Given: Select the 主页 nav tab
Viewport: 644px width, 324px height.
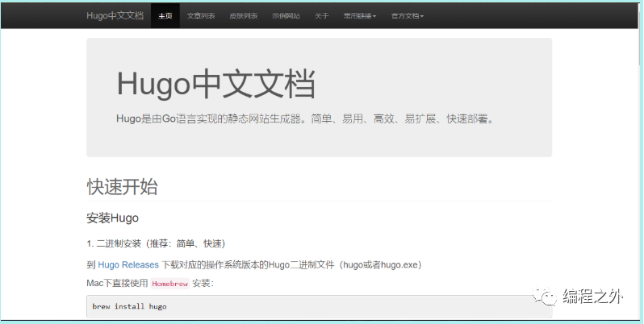Looking at the screenshot, I should tap(165, 16).
